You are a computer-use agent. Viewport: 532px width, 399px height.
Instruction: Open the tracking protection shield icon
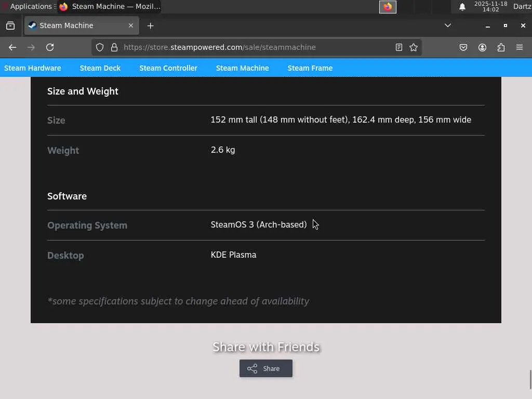pos(99,47)
